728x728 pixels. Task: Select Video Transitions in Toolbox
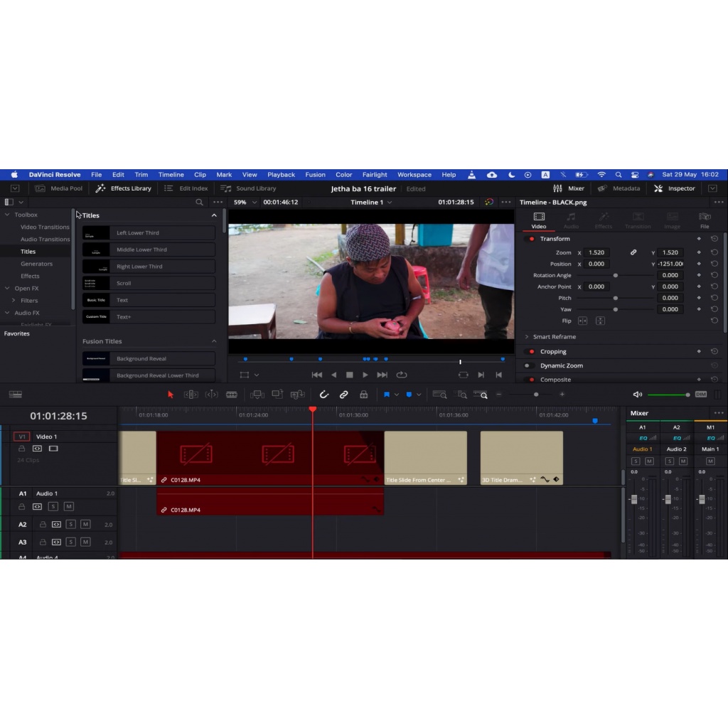point(45,227)
